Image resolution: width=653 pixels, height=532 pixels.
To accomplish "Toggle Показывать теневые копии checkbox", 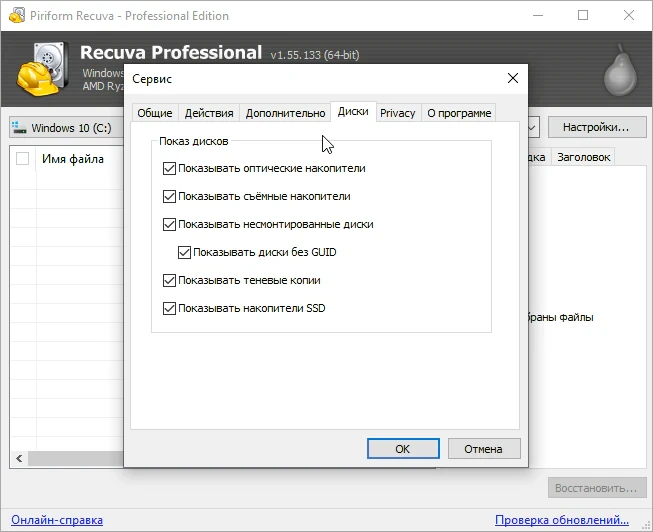I will point(169,280).
